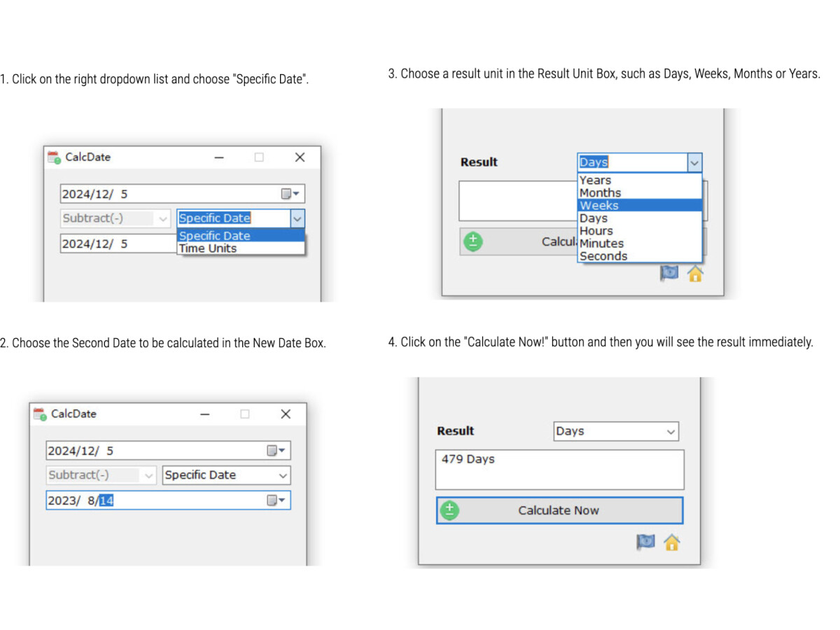Click the result box showing 479 Days
Screen dimensions: 840x630
(559, 469)
